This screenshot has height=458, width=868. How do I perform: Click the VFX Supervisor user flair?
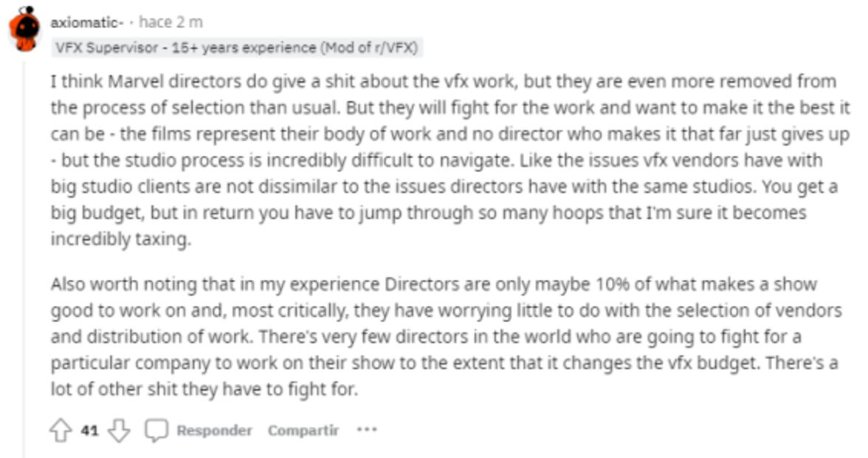[x=238, y=48]
